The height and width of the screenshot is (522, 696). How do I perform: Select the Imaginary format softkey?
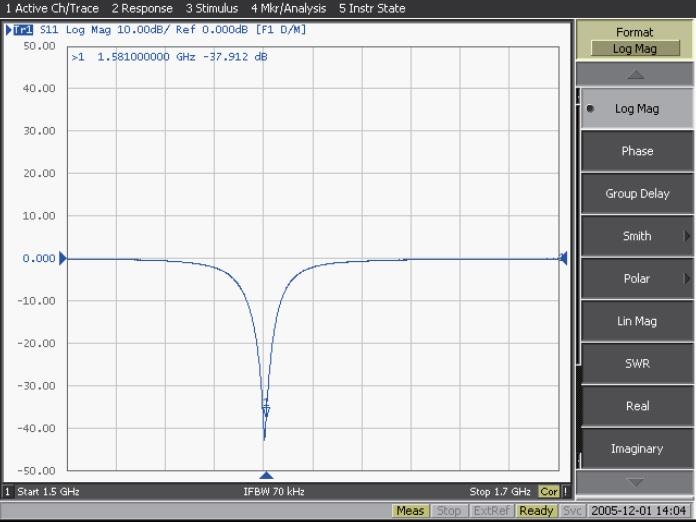637,449
